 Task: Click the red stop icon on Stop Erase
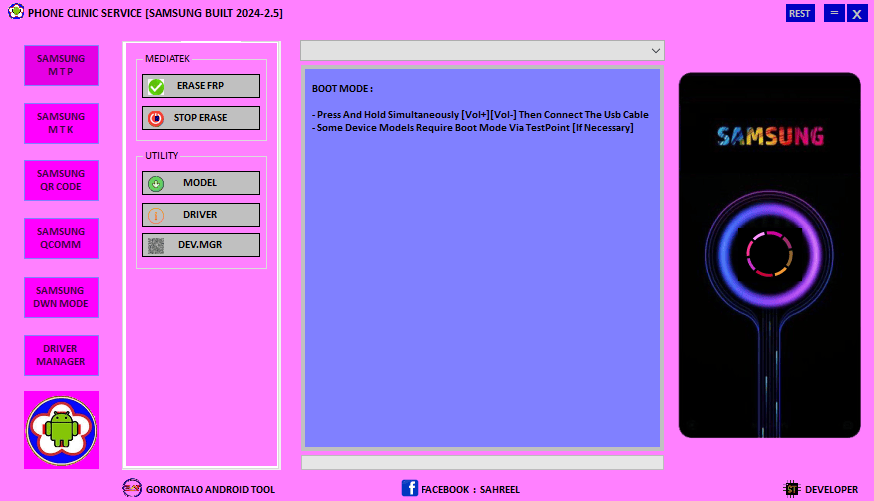pyautogui.click(x=156, y=118)
